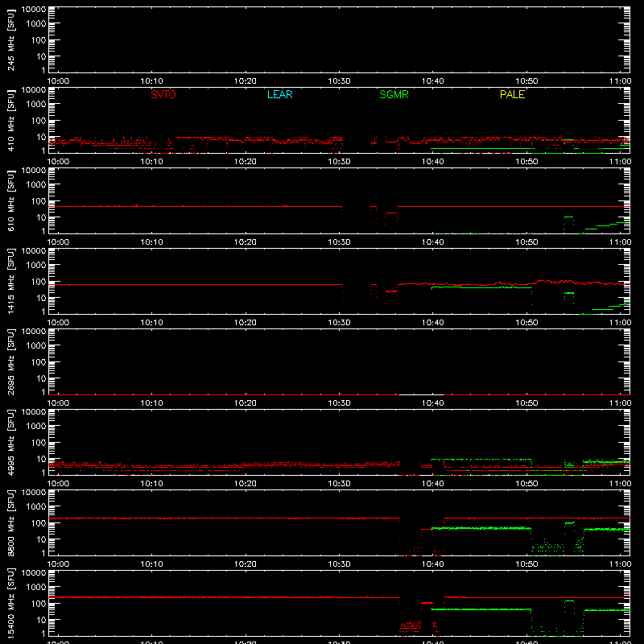644x644 pixels.
Task: Click the red SVTO station label
Action: coord(163,94)
